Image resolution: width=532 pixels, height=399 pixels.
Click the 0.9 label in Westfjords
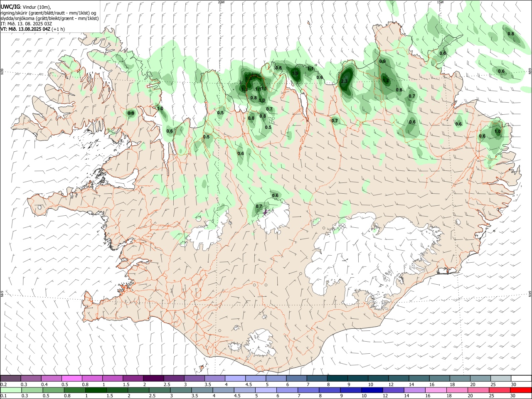pos(131,113)
